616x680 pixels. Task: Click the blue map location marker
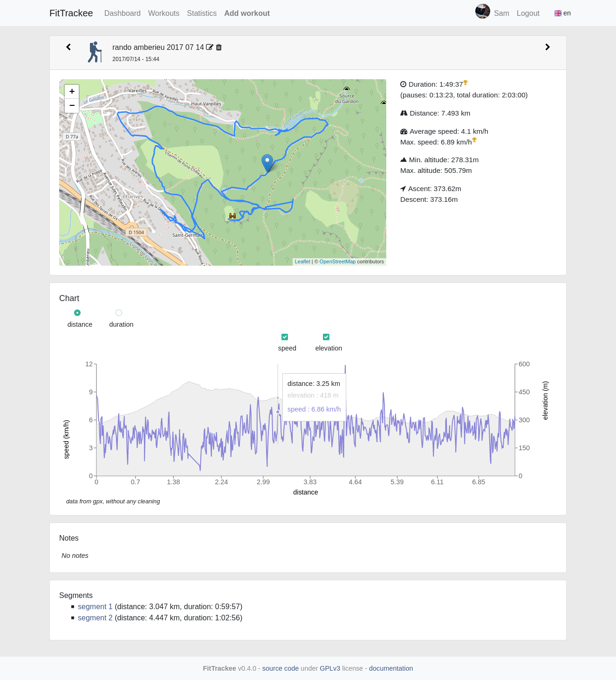(267, 164)
